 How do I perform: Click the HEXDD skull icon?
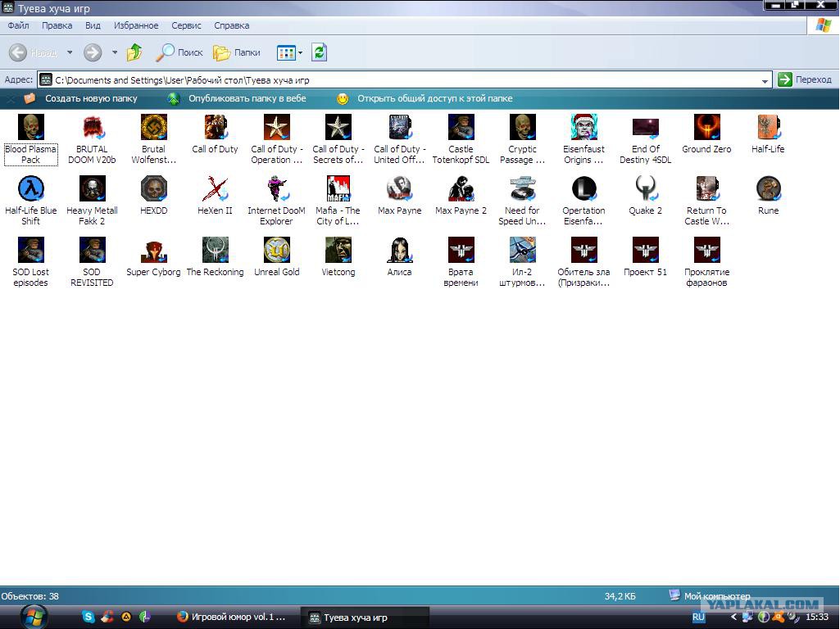click(154, 189)
